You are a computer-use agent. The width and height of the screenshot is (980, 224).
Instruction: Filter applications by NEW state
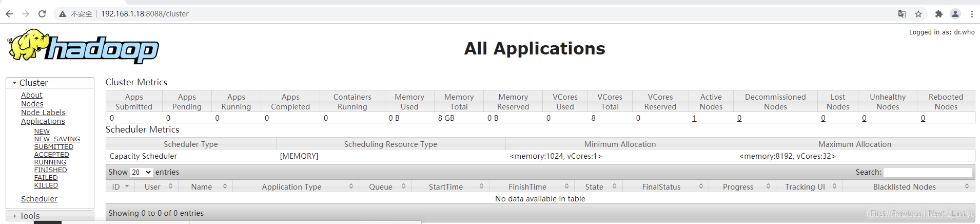pos(42,132)
